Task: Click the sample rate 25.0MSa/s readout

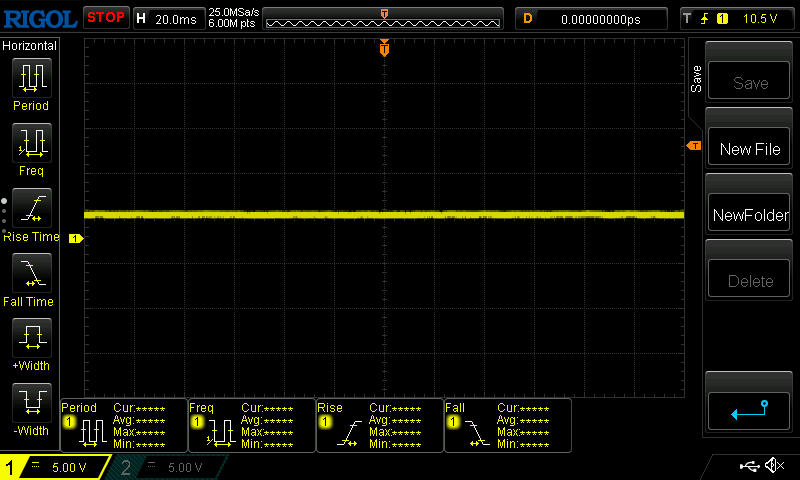Action: point(234,12)
